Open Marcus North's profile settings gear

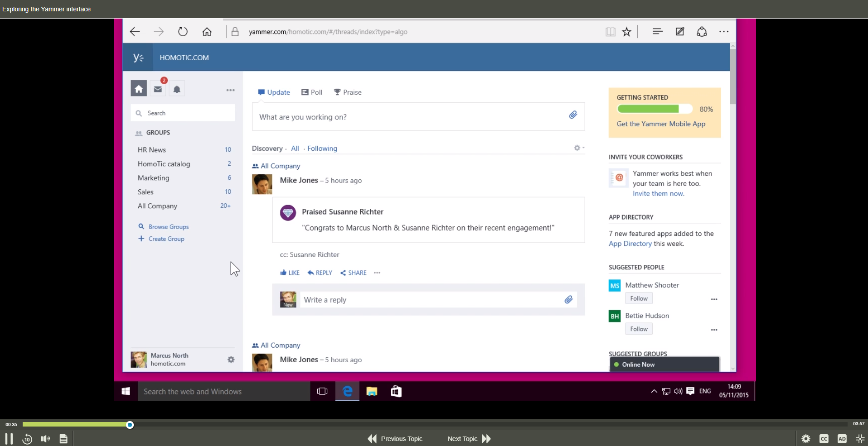(231, 360)
